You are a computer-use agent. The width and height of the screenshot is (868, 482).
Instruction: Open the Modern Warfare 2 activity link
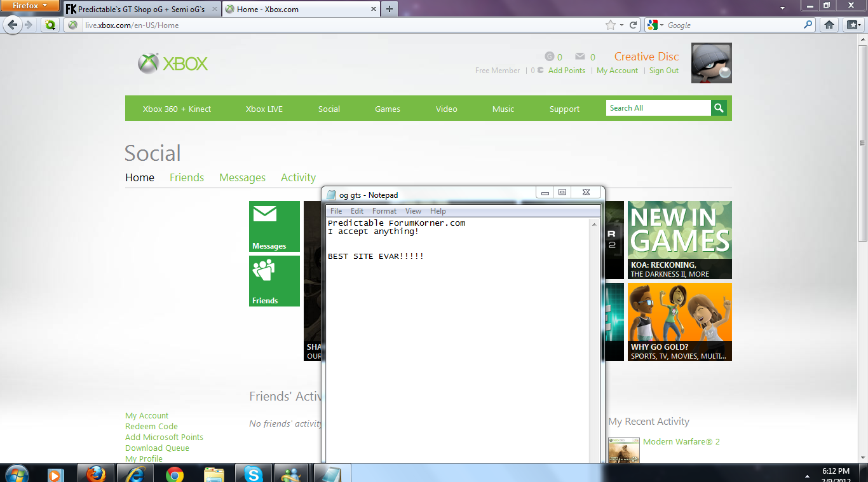coord(681,441)
